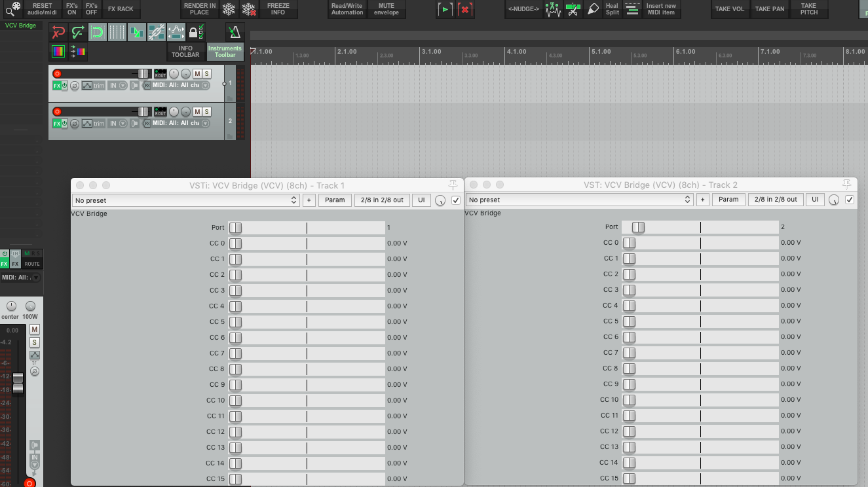
Task: Open preset dropdown in Track 2 window
Action: pos(580,200)
